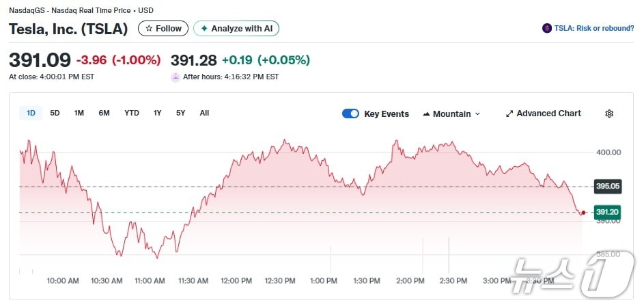644x307 pixels.
Task: Select the 1M range tab
Action: coord(79,113)
